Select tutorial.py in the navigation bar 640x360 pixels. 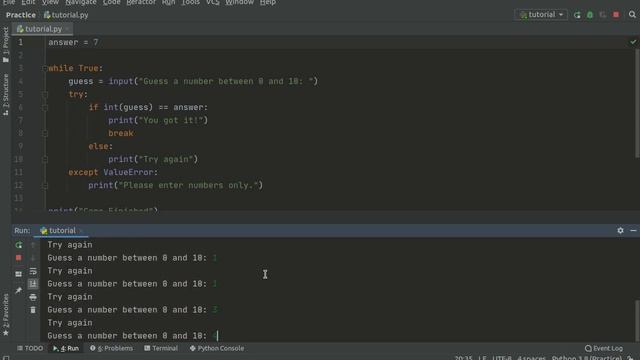(x=66, y=15)
